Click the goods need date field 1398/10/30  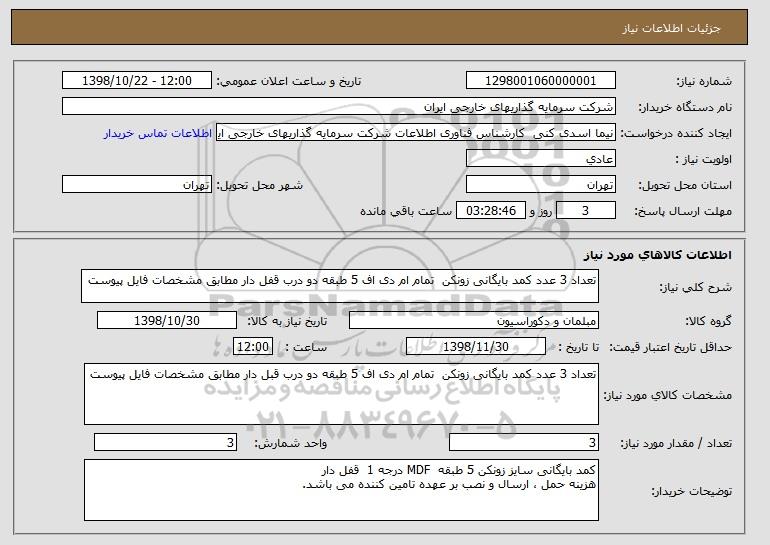167,321
